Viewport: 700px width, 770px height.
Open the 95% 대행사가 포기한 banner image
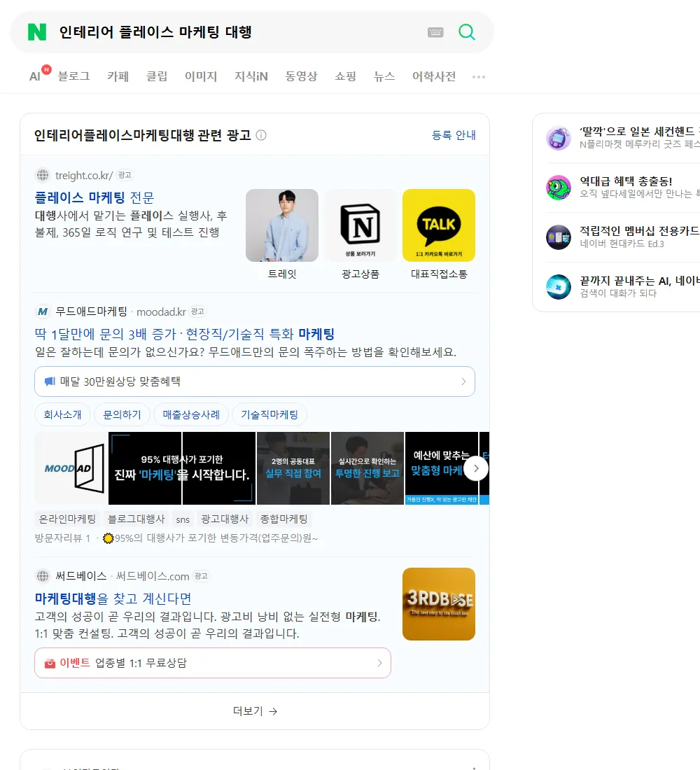click(182, 468)
